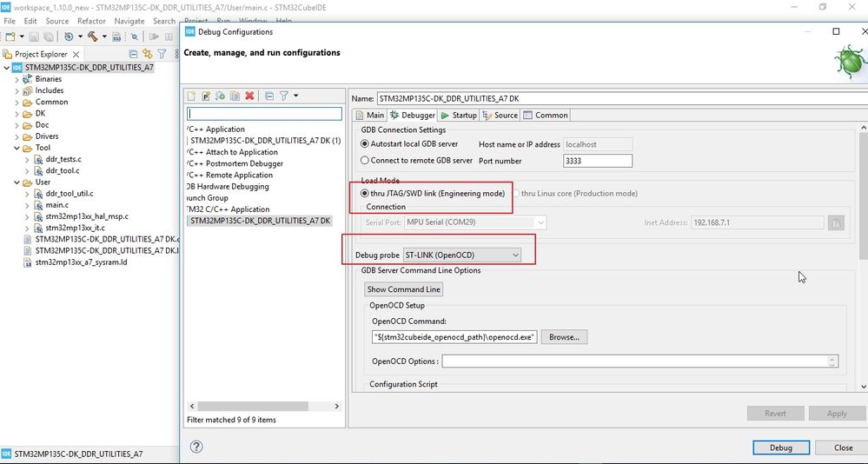The height and width of the screenshot is (464, 868).
Task: Click down arrow of Debugger tab scrollbar
Action: coord(864,387)
